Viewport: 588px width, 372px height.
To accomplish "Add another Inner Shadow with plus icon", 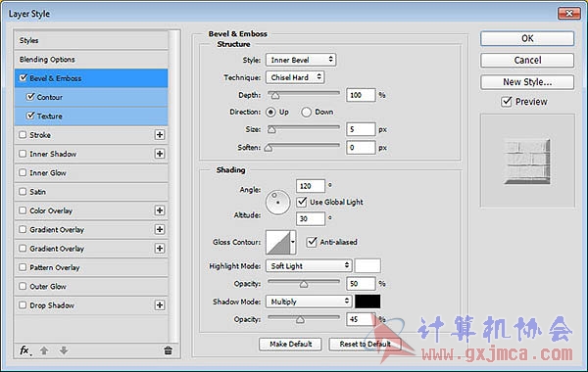I will [x=160, y=154].
